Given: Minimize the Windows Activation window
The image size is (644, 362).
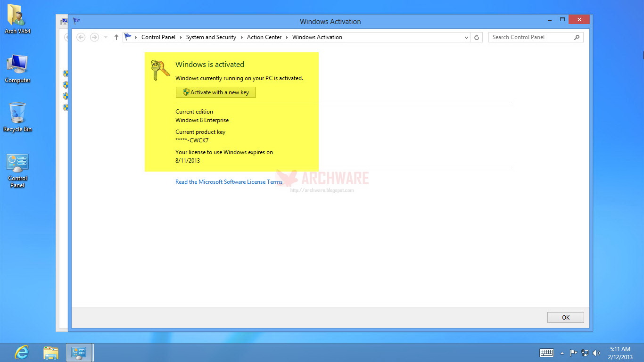Looking at the screenshot, I should tap(550, 20).
